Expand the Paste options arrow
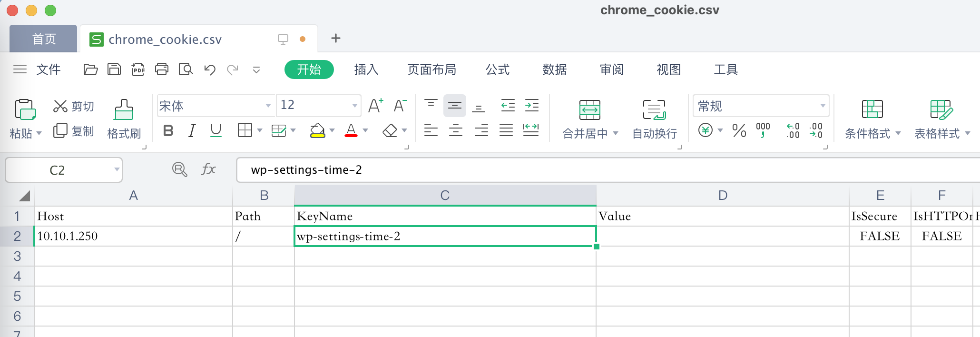Screen dimensions: 980x337 tap(39, 133)
